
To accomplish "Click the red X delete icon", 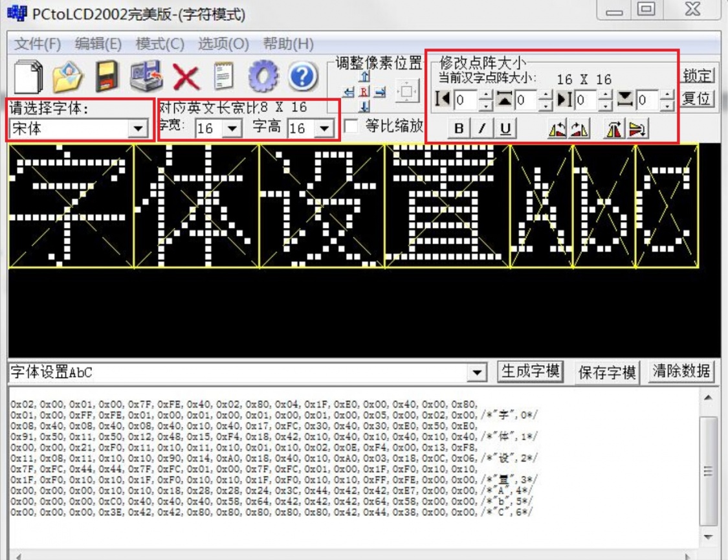I will point(186,78).
